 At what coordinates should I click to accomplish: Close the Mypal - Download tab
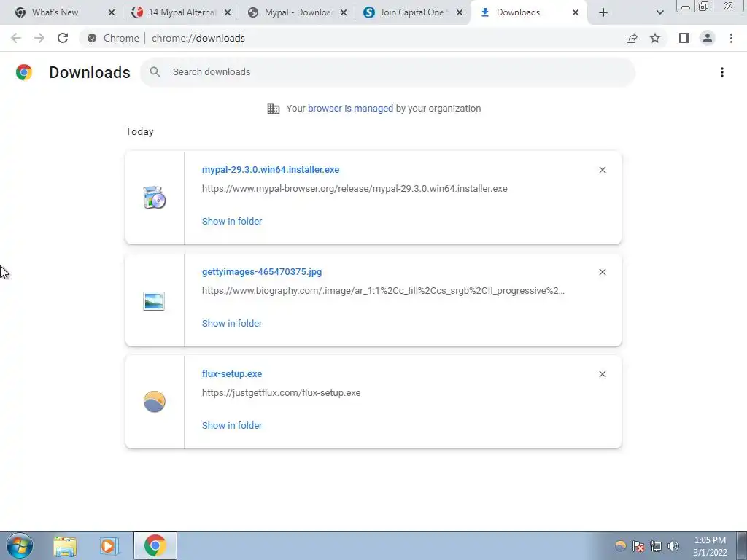coord(344,12)
